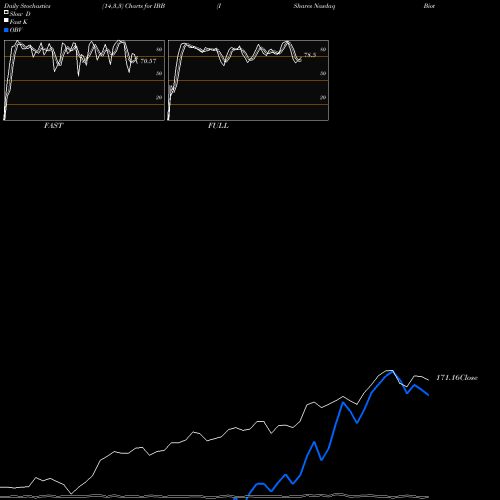Viewport: 500px width, 500px height.
Task: Click the Slow D legend swatch
Action: click(x=6, y=13)
